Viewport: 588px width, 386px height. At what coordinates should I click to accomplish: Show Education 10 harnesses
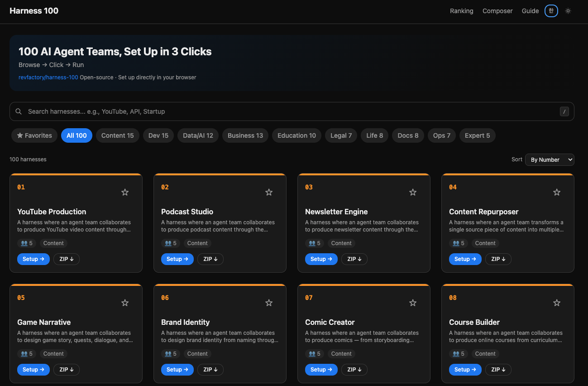297,135
